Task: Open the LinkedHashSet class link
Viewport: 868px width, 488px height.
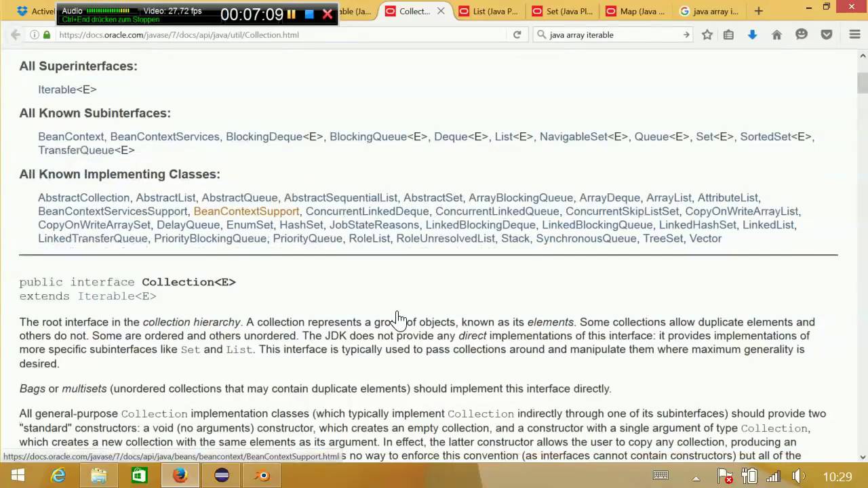Action: point(698,225)
